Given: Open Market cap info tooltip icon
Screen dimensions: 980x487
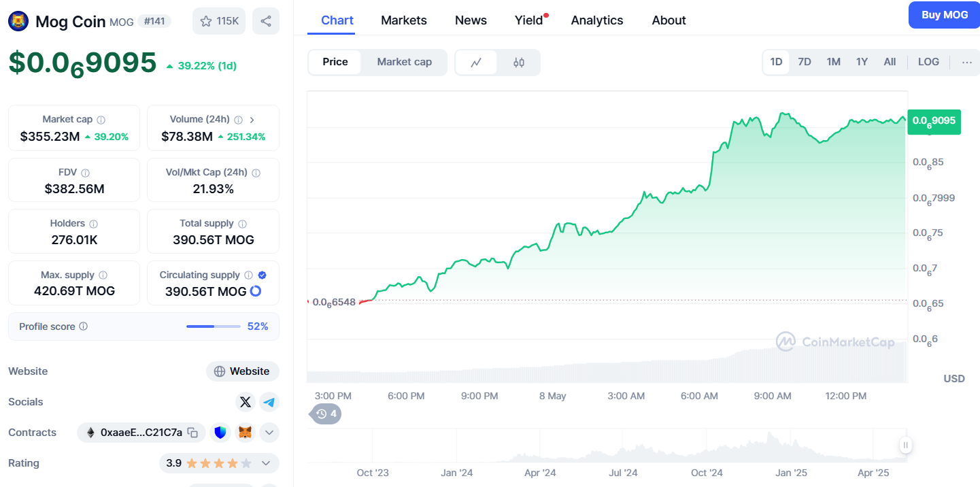Looking at the screenshot, I should [x=101, y=120].
